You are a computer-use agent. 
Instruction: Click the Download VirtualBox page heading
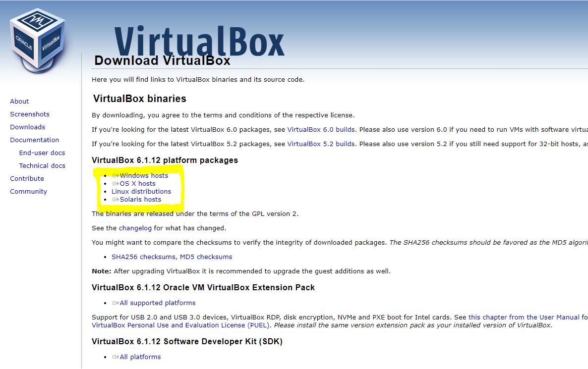coord(163,61)
